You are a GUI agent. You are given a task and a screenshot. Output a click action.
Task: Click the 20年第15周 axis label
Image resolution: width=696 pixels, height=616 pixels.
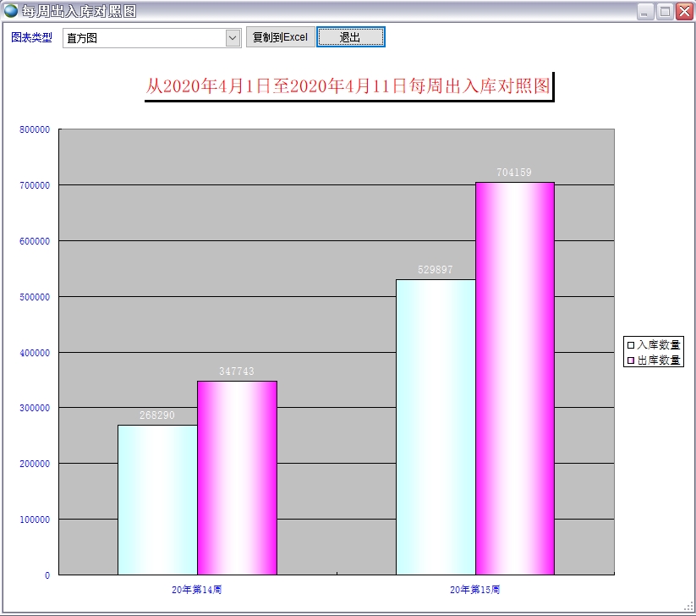(475, 589)
